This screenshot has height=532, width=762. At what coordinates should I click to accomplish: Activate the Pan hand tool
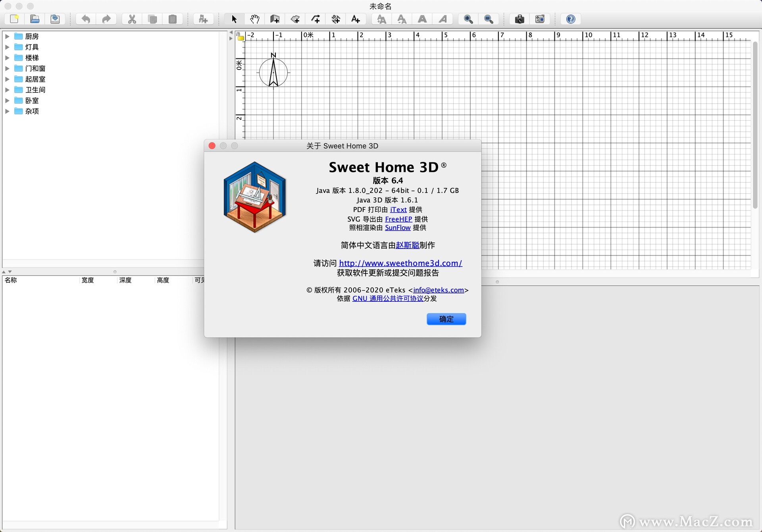(x=254, y=19)
